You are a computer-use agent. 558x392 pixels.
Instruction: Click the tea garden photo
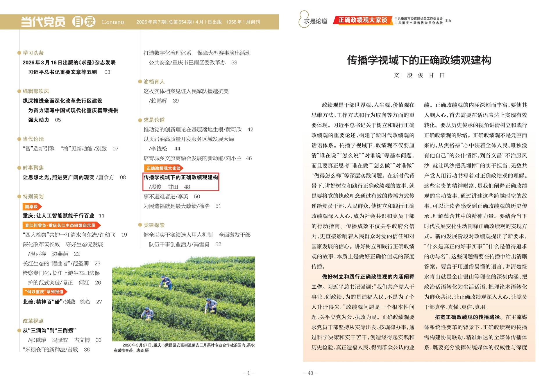183,299
